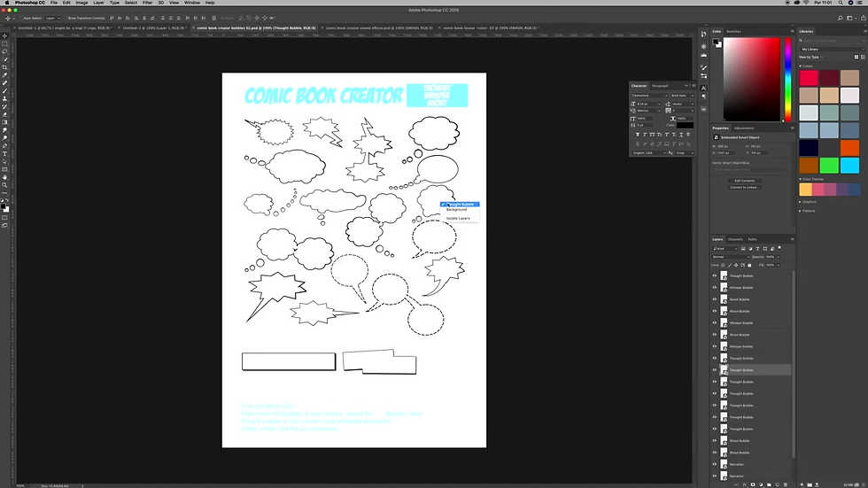Screen dimensions: 868x488
Task: Open the font family dropdown in Character panel
Action: (x=649, y=95)
